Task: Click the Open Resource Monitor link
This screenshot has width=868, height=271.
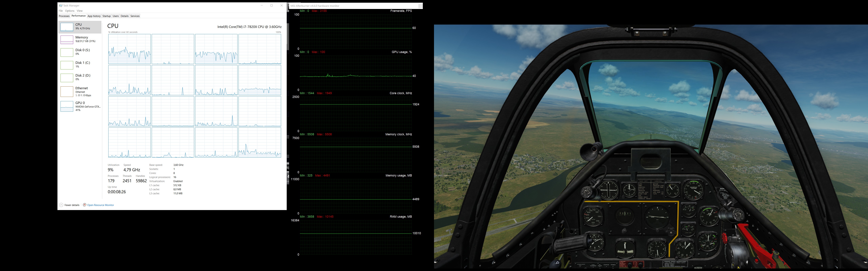Action: tap(100, 205)
